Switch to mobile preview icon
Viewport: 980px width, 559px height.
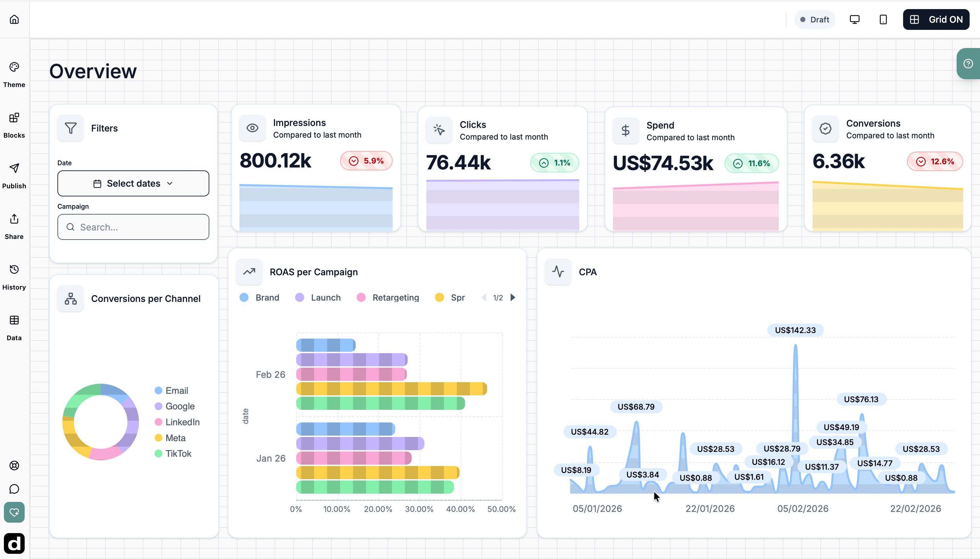(x=883, y=19)
